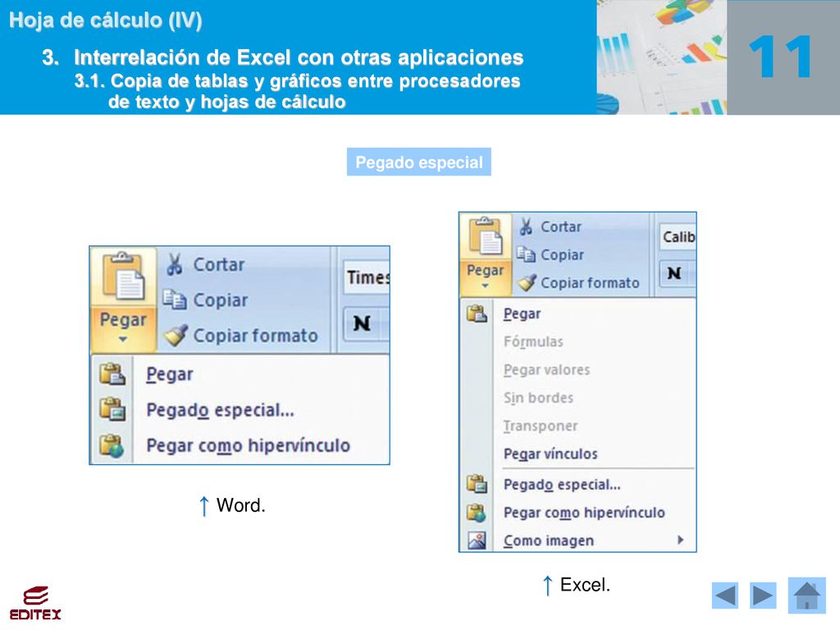
Task: Click the Excel Cortar scissors icon
Action: [x=526, y=226]
